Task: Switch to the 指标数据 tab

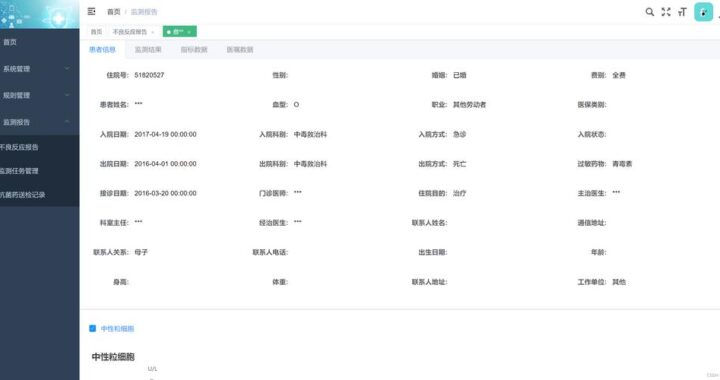Action: 194,50
